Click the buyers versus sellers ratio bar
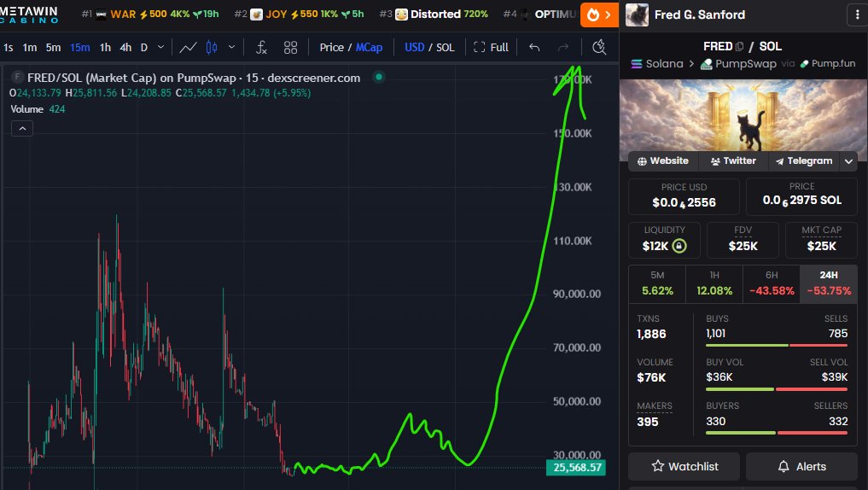The width and height of the screenshot is (868, 490). tap(777, 433)
